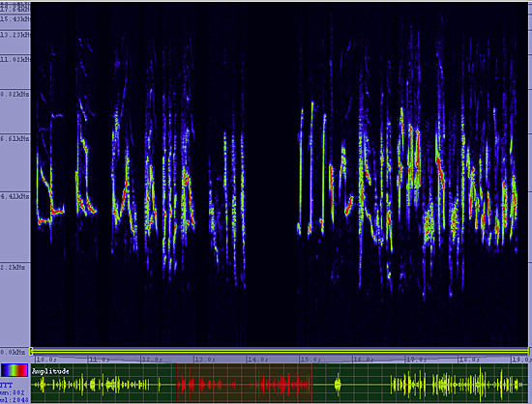The image size is (532, 404).
Task: Click the 0.0kHz frequency axis label
Action: tap(13, 352)
